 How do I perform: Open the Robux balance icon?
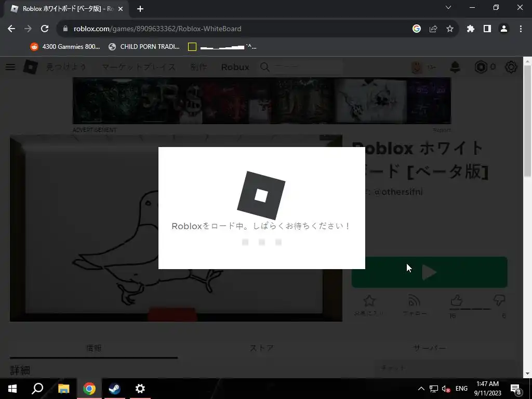pos(481,67)
